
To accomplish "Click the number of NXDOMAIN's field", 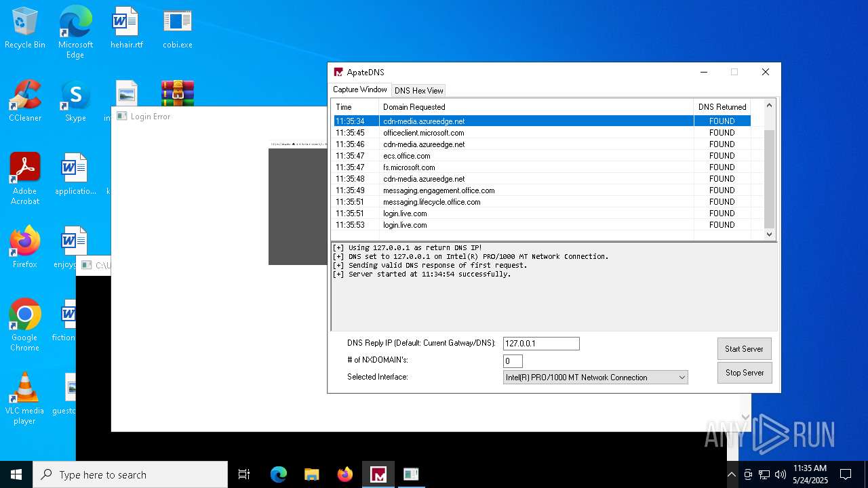I will pyautogui.click(x=513, y=361).
